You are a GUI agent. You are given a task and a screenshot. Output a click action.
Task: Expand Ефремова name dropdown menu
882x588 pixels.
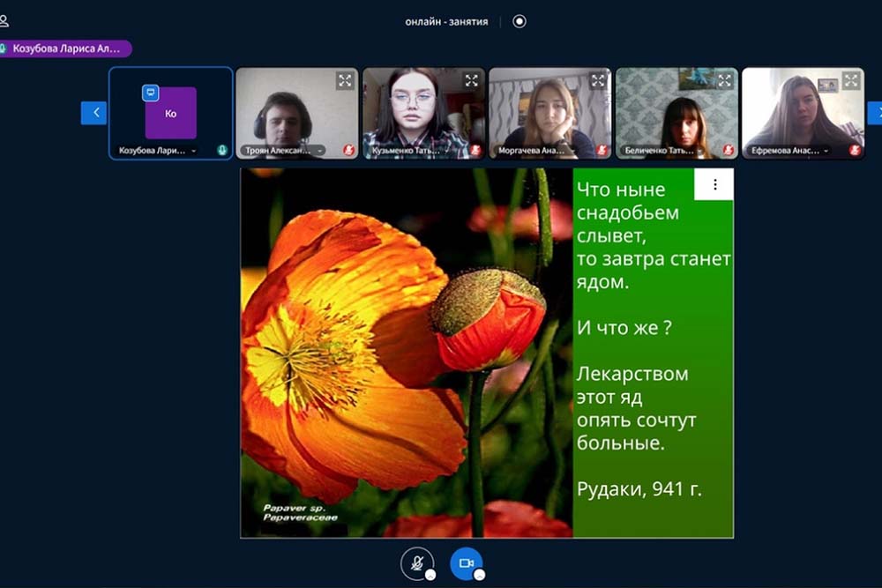pyautogui.click(x=826, y=151)
